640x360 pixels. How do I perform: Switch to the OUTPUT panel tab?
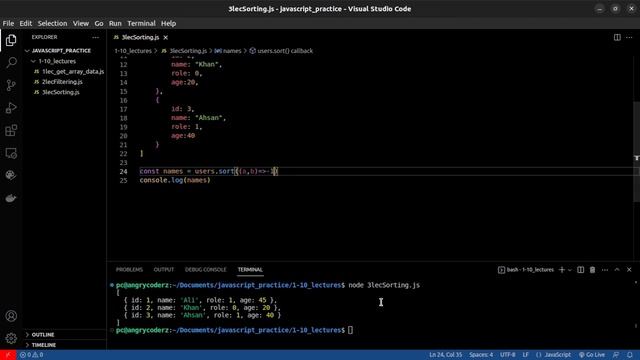click(x=164, y=270)
